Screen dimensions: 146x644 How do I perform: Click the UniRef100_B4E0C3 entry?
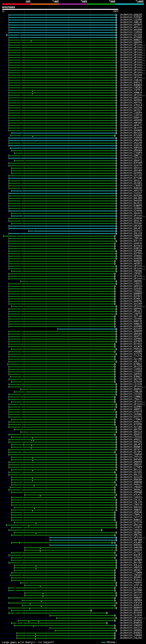point(131,82)
